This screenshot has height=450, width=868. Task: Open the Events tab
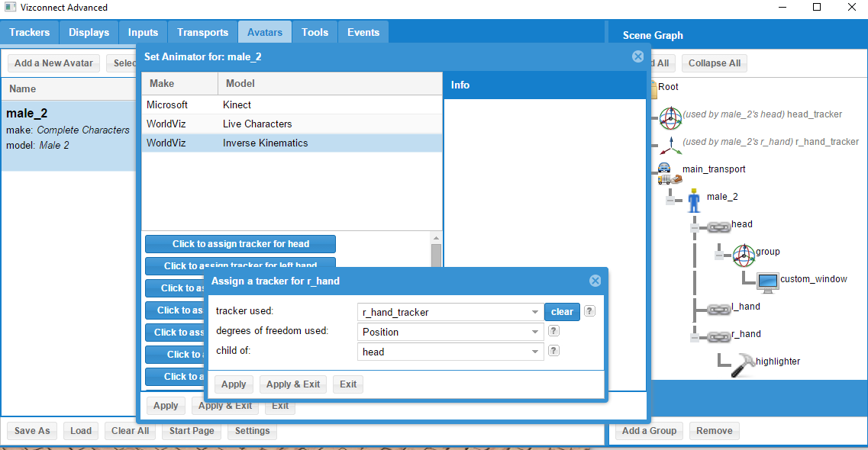click(363, 32)
